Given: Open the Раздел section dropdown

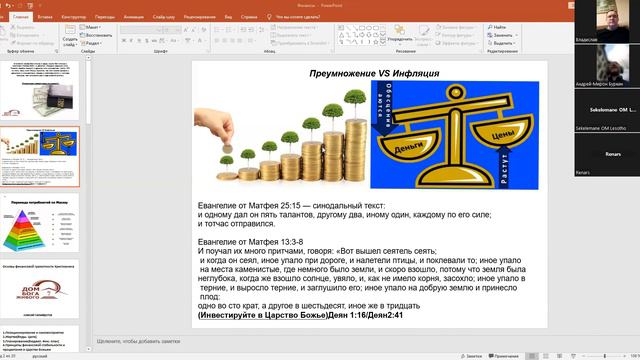Looking at the screenshot, I should pyautogui.click(x=91, y=43).
